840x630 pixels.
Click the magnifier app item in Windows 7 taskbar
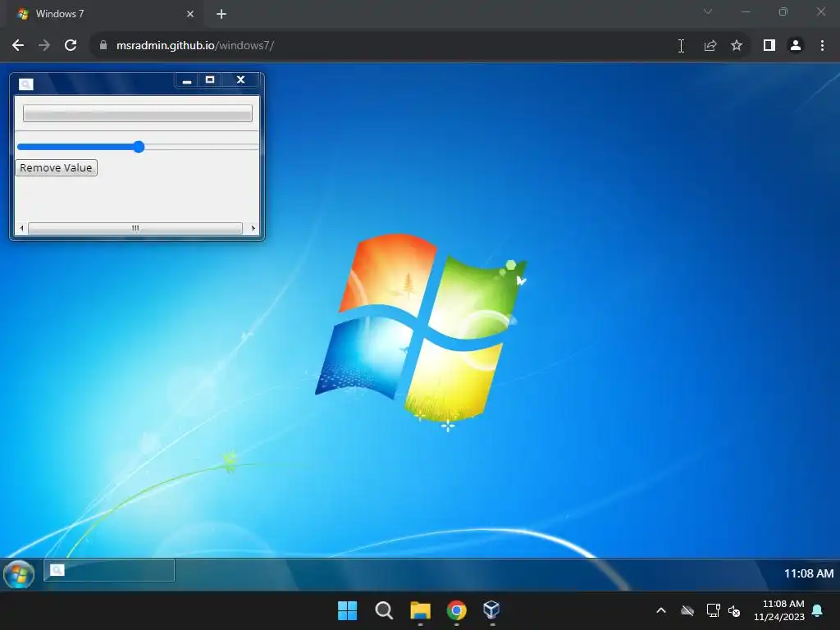109,570
